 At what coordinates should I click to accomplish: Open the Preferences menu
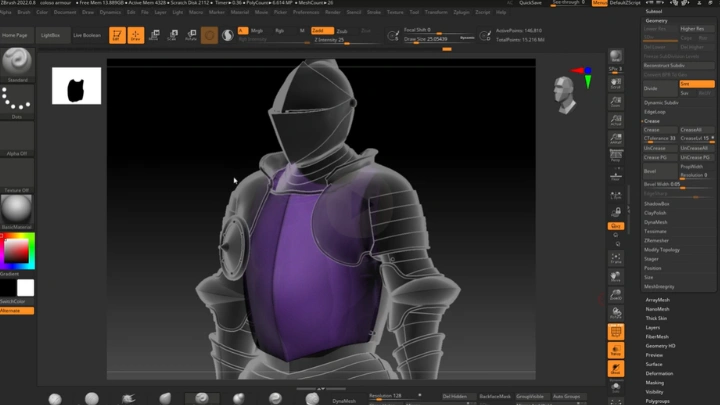click(306, 12)
